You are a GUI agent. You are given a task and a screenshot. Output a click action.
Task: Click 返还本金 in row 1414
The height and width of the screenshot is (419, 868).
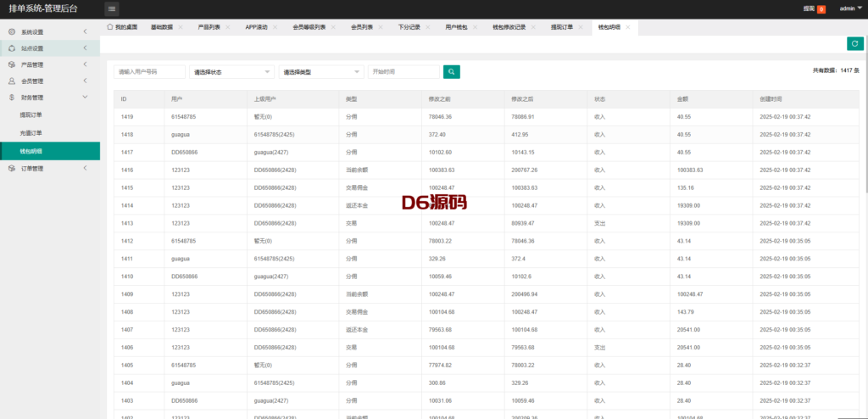(357, 205)
